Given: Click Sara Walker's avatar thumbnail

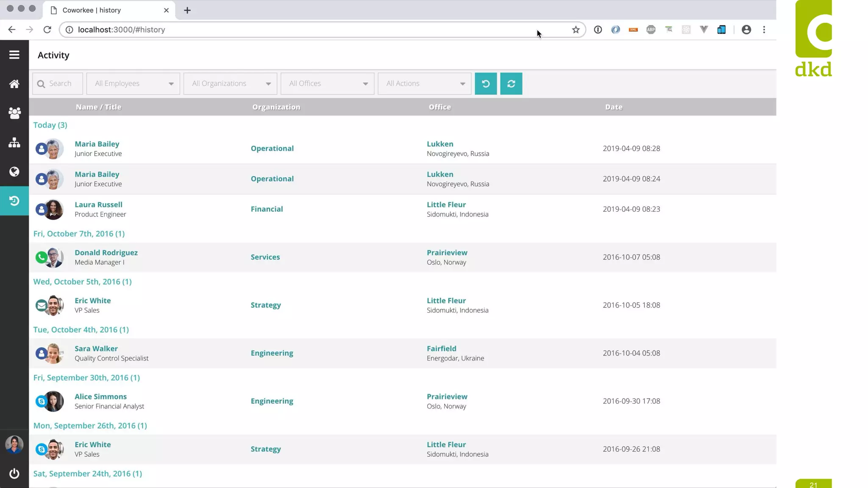Looking at the screenshot, I should coord(54,353).
